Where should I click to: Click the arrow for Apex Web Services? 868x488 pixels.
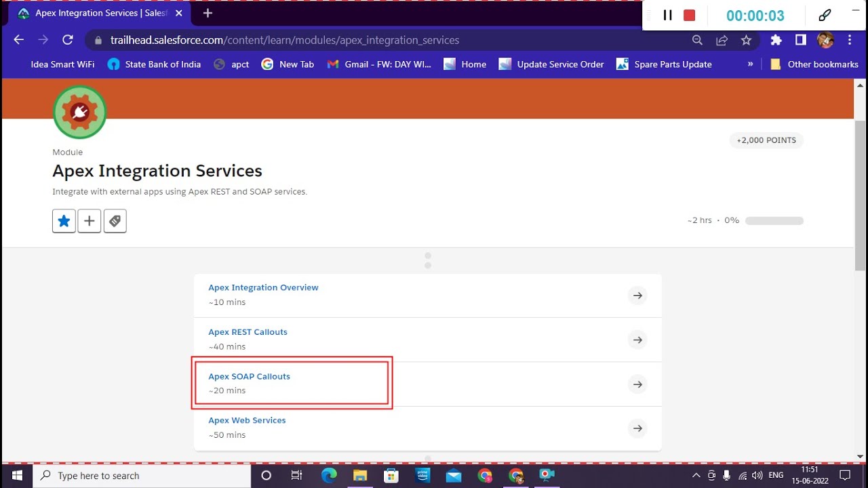click(637, 428)
